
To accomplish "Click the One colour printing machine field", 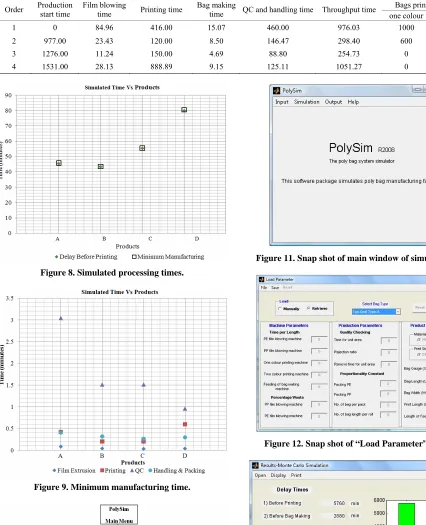I will (319, 363).
